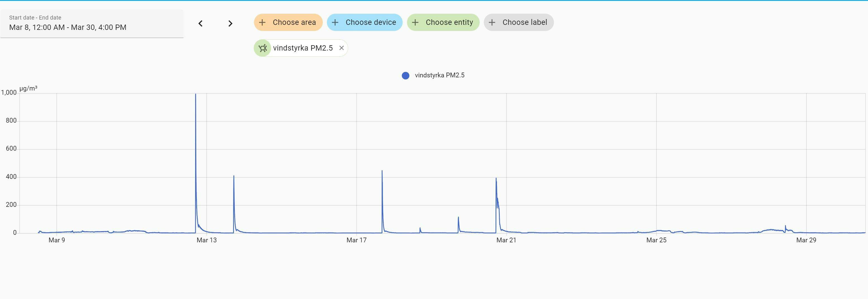Click the Mar 9 x-axis label
The image size is (868, 299).
tap(57, 240)
